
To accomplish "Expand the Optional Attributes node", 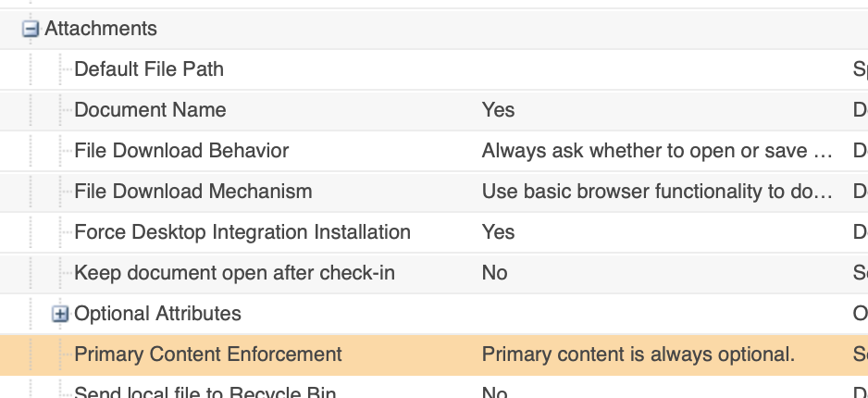I will tap(61, 314).
